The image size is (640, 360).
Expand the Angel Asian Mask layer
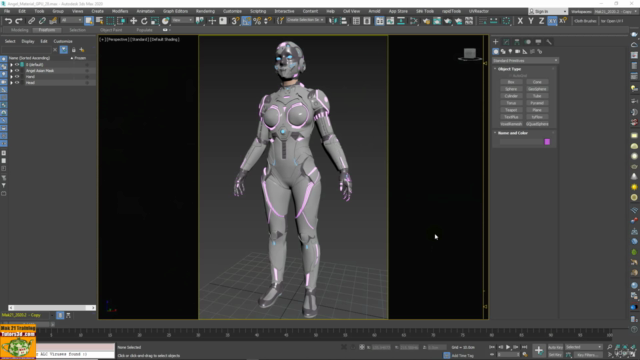[x=11, y=71]
